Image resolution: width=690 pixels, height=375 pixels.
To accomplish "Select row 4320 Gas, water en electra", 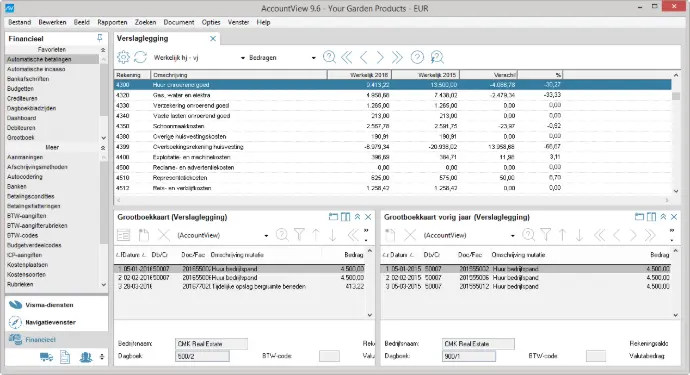I will [393, 95].
